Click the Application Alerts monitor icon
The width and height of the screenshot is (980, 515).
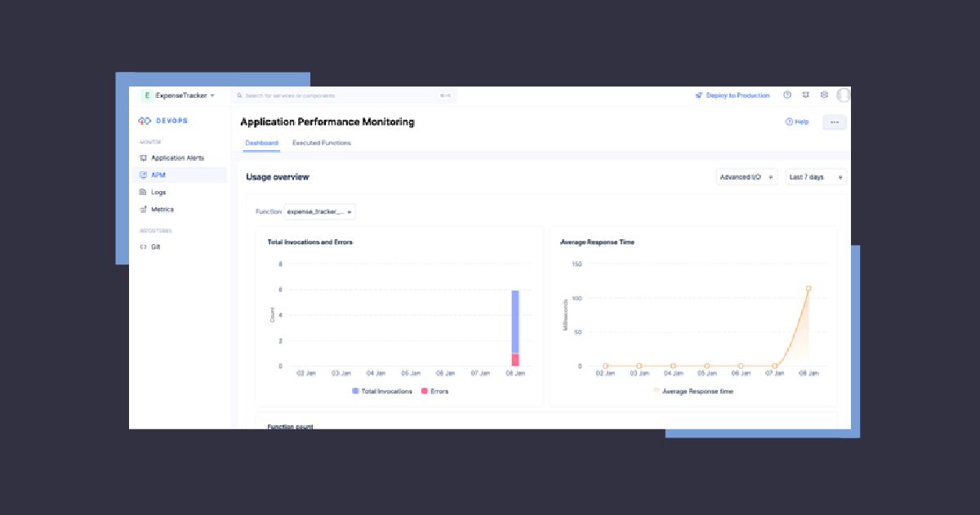143,158
